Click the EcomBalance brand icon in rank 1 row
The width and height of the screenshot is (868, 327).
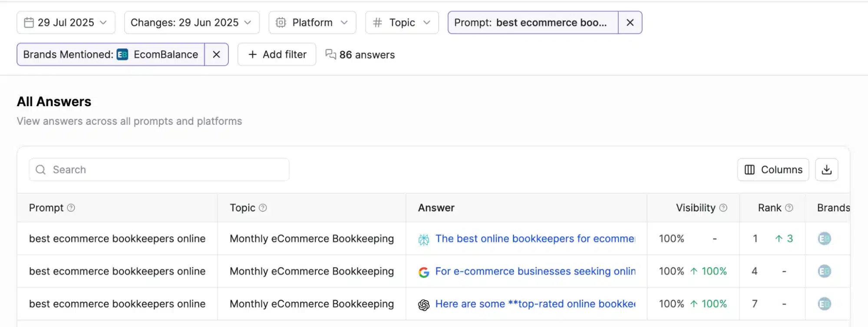(x=824, y=239)
